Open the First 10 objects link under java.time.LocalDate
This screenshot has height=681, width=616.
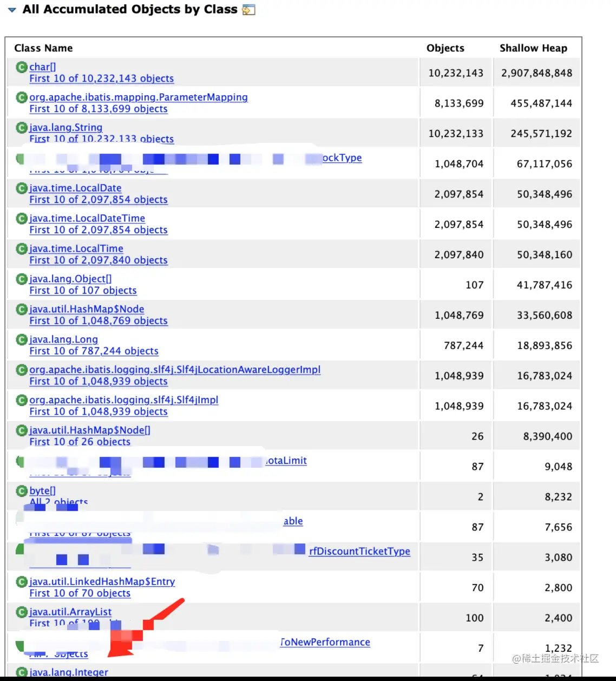99,200
